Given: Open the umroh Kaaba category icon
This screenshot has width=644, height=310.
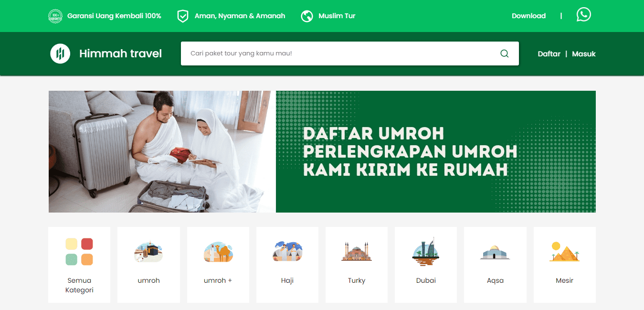Looking at the screenshot, I should pos(148,252).
